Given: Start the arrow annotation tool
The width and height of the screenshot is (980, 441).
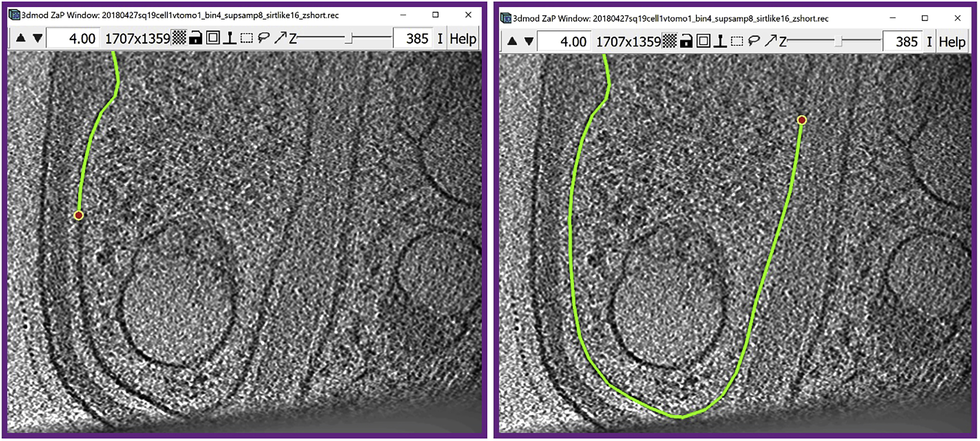Looking at the screenshot, I should (x=282, y=38).
